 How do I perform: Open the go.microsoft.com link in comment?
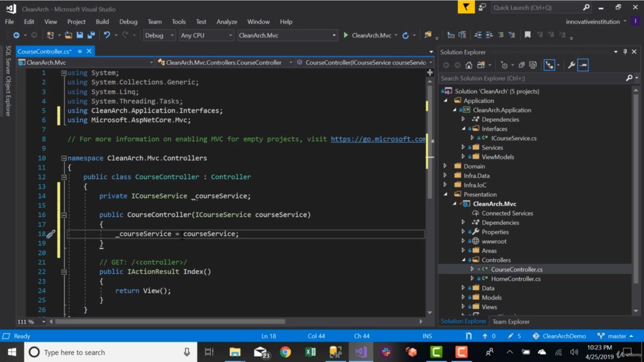coord(378,139)
